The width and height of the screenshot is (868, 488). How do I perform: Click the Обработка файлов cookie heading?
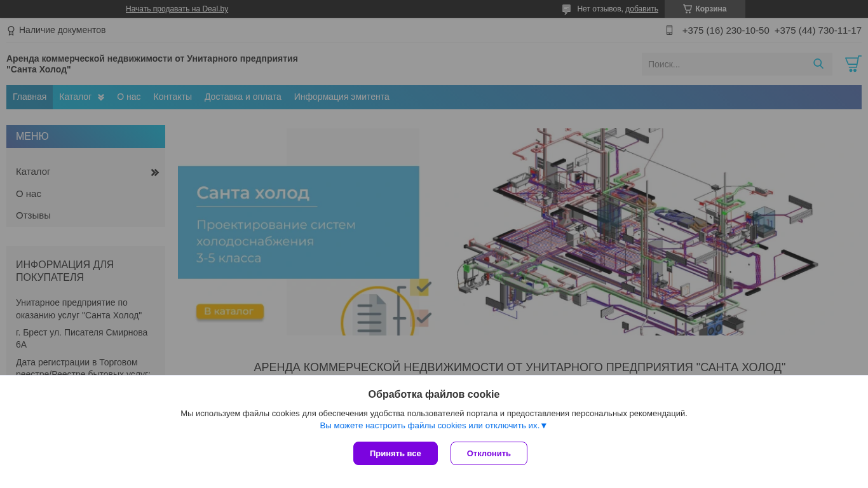(434, 394)
